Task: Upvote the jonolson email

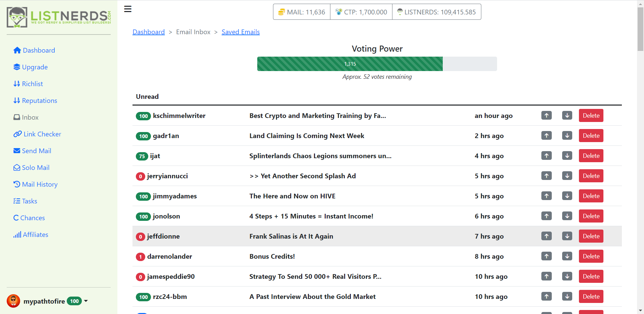Action: (x=546, y=216)
